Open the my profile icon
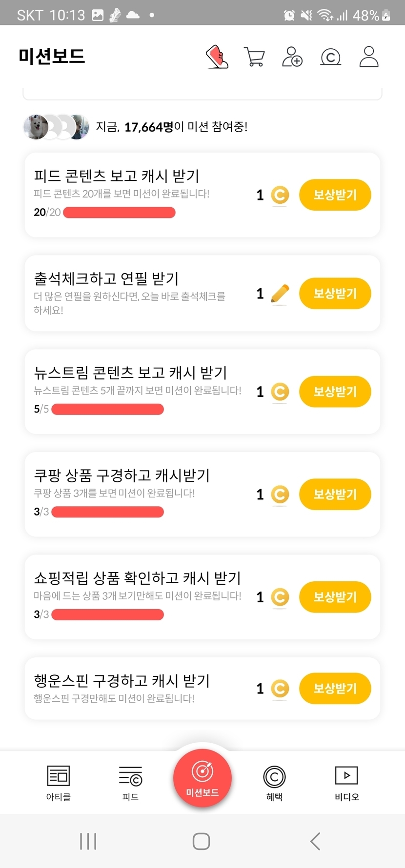The height and width of the screenshot is (868, 405). pyautogui.click(x=369, y=57)
